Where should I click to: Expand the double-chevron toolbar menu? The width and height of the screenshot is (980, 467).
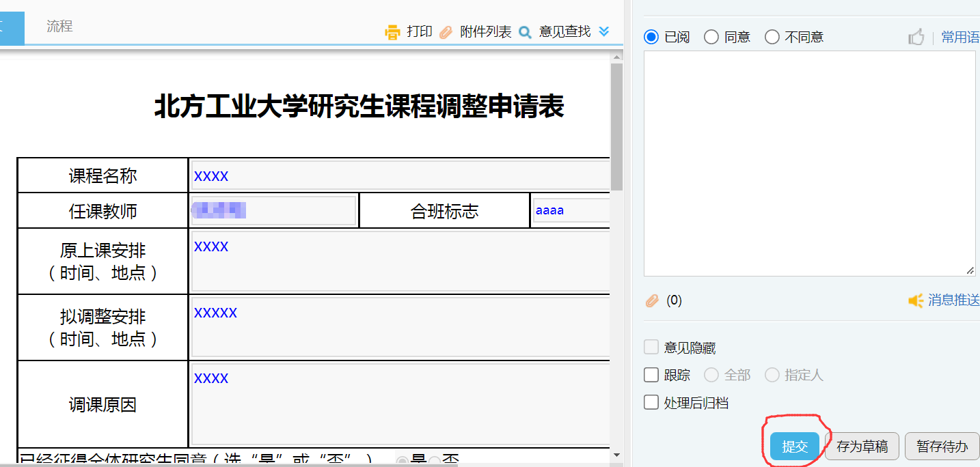603,31
